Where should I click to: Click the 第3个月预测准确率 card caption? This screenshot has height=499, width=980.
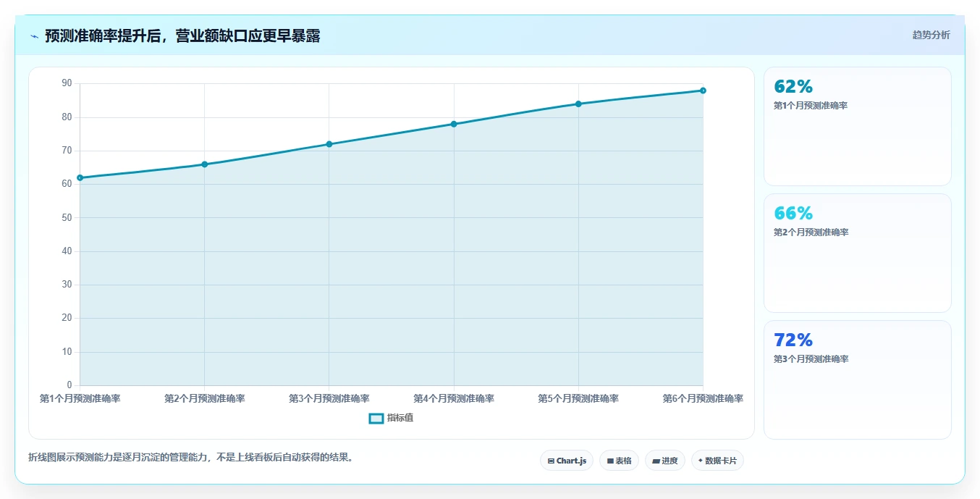(x=811, y=359)
